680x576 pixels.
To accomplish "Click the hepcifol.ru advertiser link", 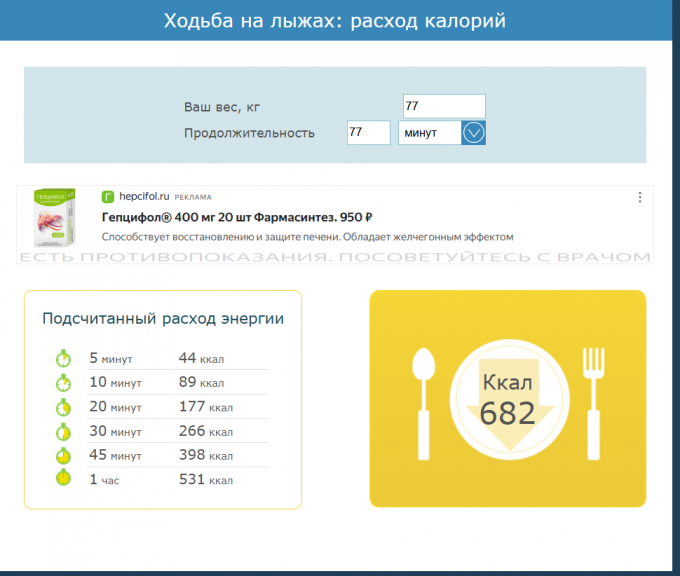I will click(x=144, y=197).
